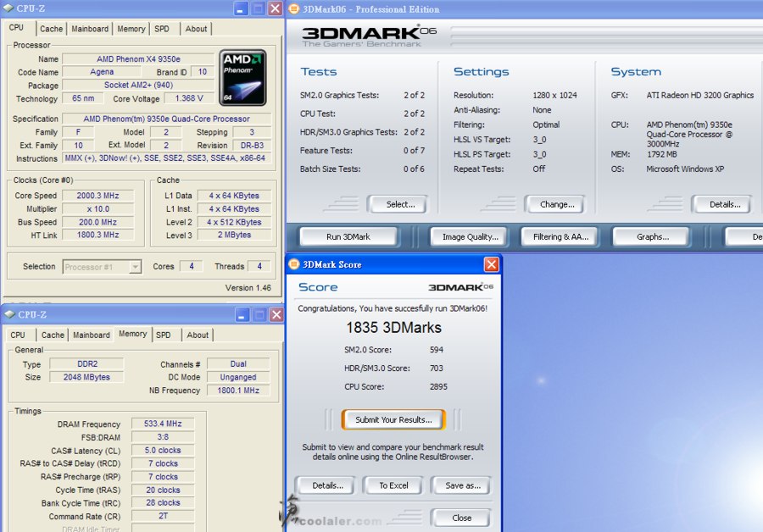
Task: Click the Level 2 cache value "4 x 512 KBytes"
Action: (234, 222)
